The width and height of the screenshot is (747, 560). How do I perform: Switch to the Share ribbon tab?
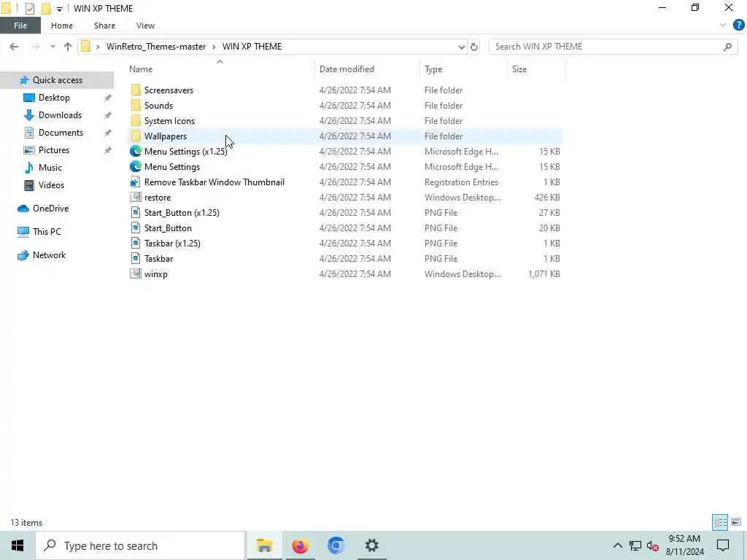tap(104, 26)
